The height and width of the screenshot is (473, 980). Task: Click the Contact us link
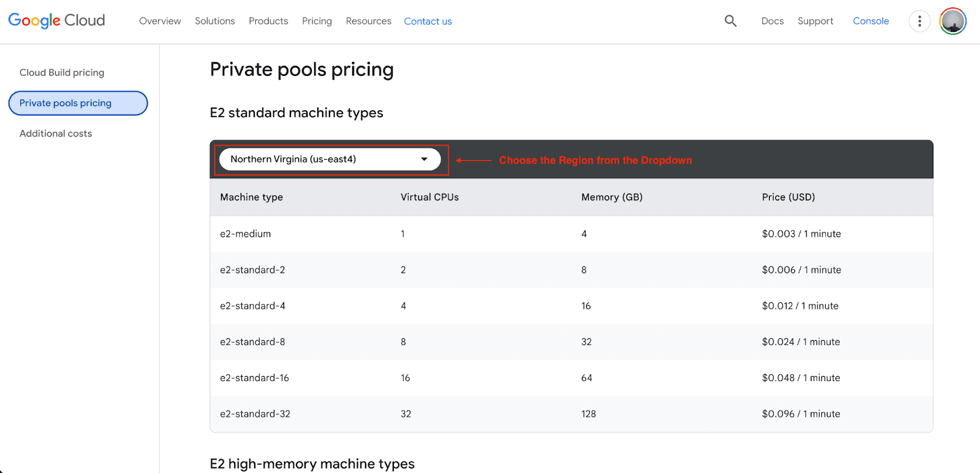click(x=428, y=21)
